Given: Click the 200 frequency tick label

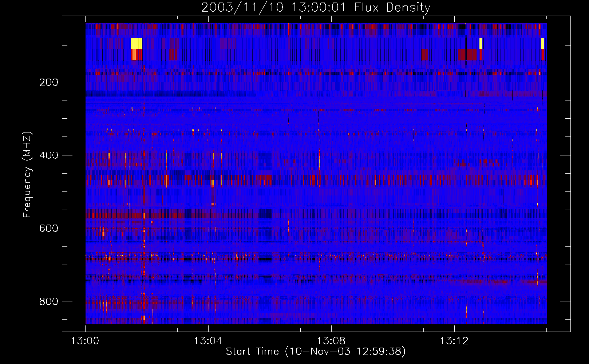Looking at the screenshot, I should pos(49,82).
